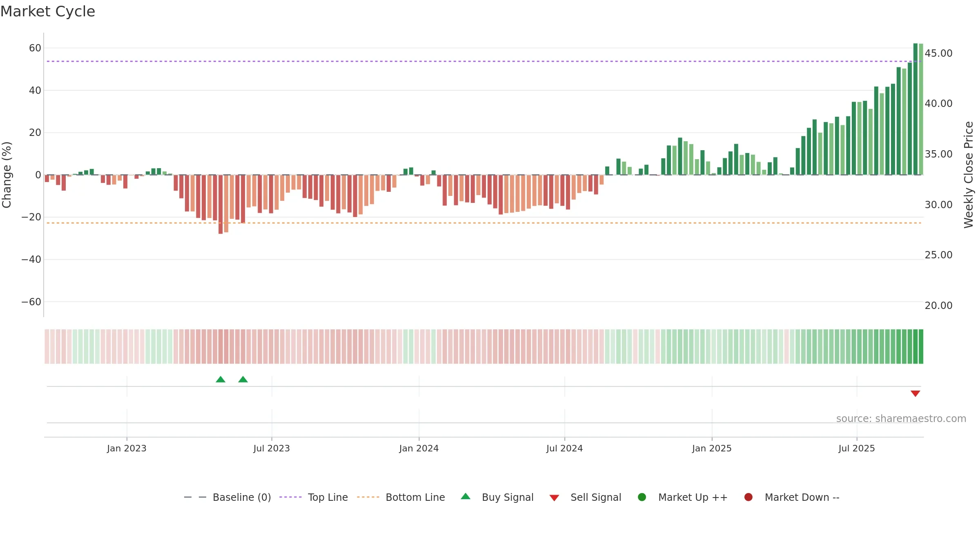Click the orange dotted Bottom Line

[x=484, y=223]
